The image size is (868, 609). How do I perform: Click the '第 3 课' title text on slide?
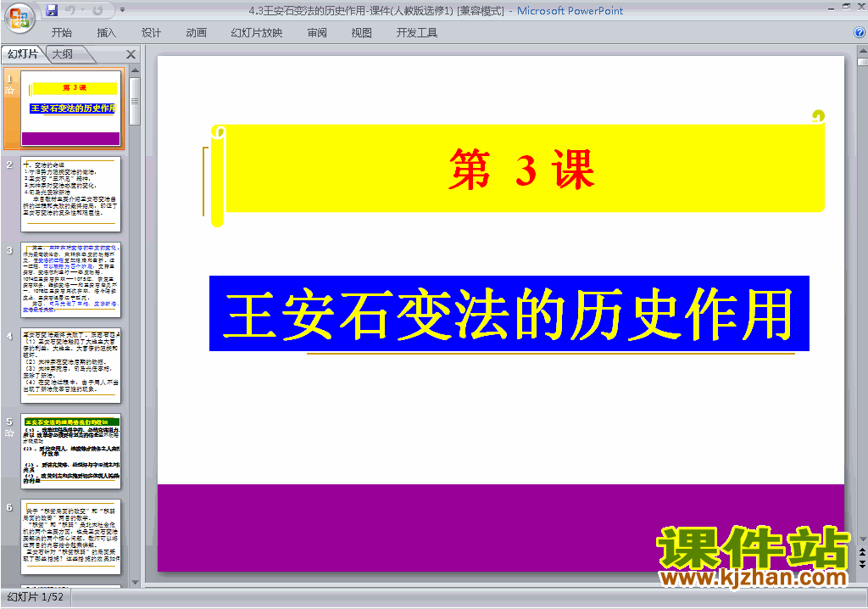pos(521,170)
